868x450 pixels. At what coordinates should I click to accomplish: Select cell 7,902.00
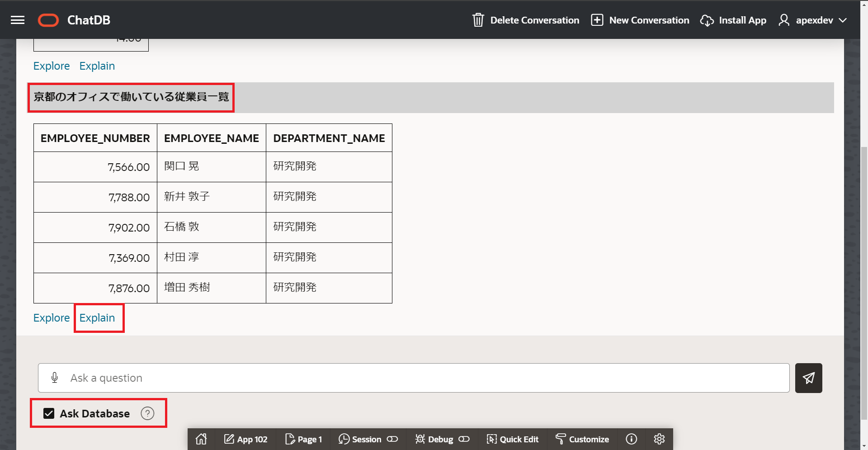point(95,227)
